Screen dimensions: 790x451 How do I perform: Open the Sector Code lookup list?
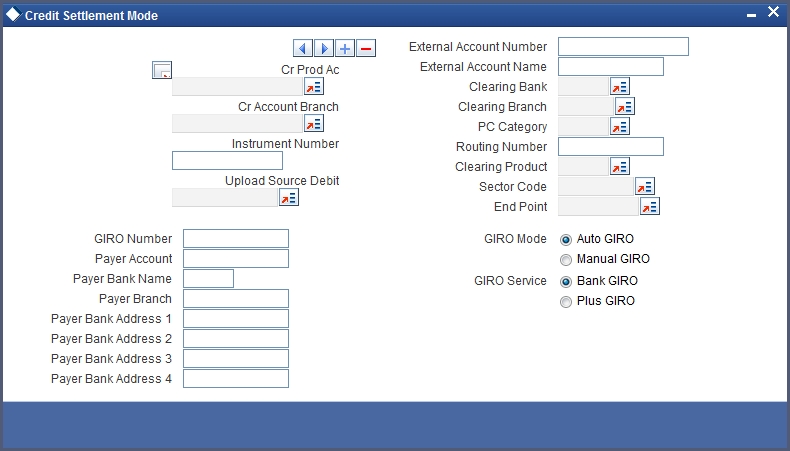[x=645, y=186]
